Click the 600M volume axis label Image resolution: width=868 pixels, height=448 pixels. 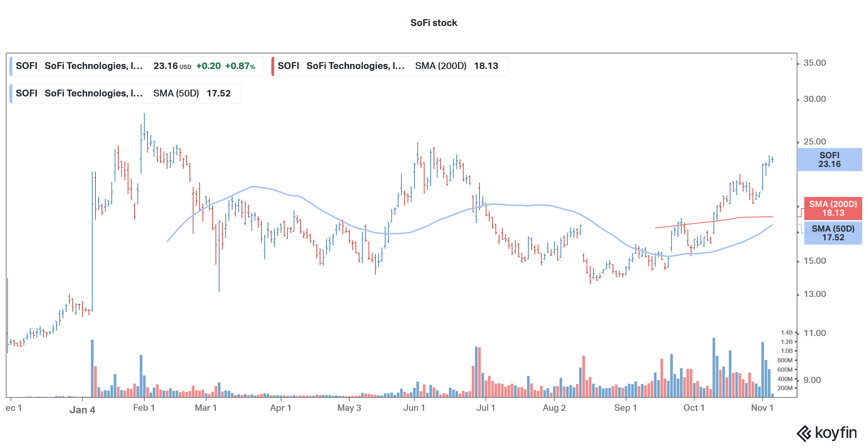click(785, 370)
